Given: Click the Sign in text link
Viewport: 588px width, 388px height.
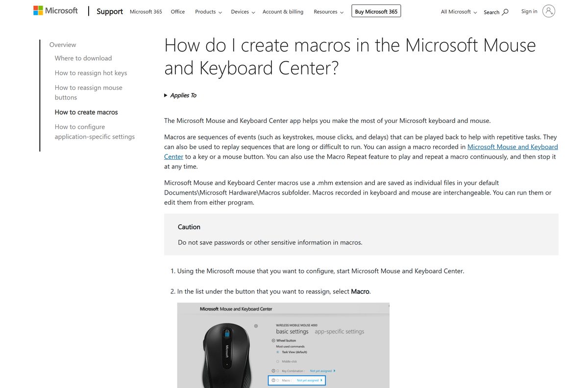Looking at the screenshot, I should [x=529, y=11].
